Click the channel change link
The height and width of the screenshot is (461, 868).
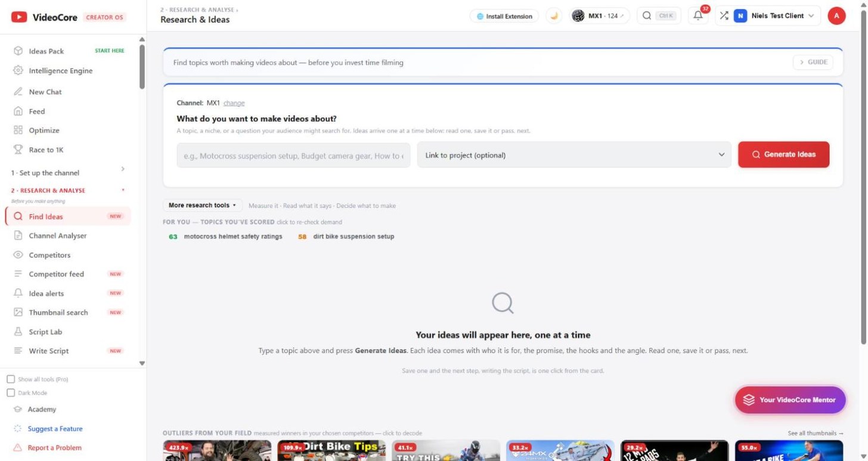click(234, 103)
